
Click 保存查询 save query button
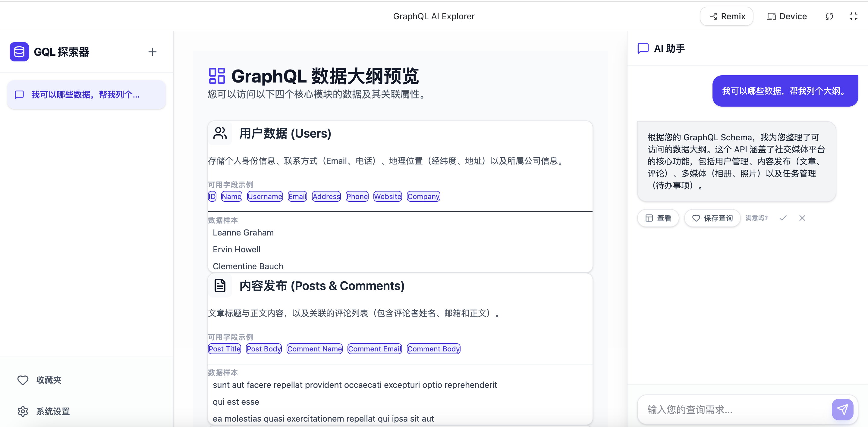point(712,218)
